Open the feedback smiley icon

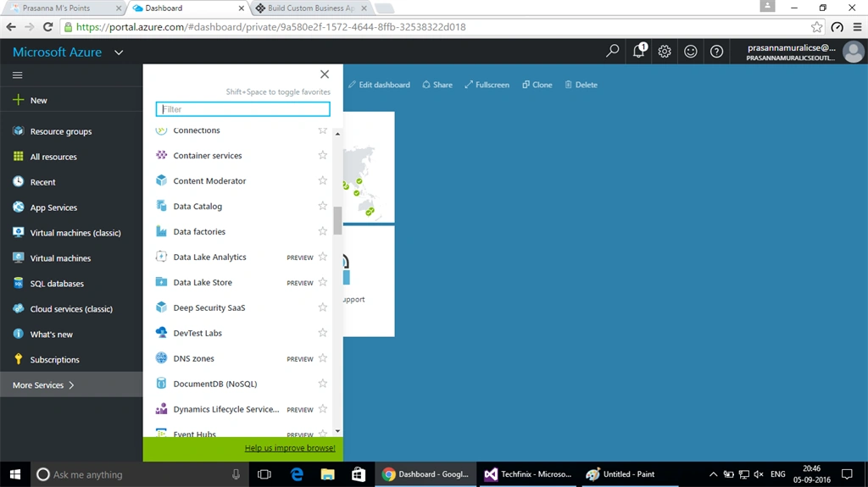[690, 52]
